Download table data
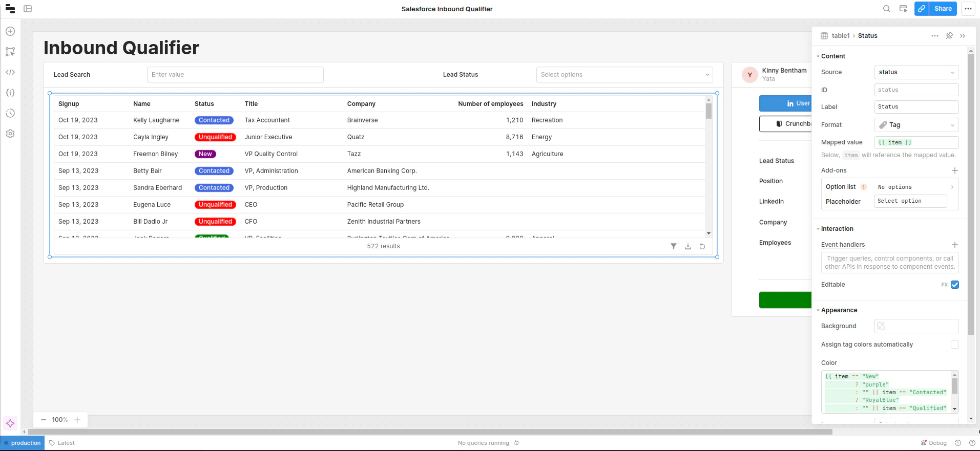 pos(688,246)
